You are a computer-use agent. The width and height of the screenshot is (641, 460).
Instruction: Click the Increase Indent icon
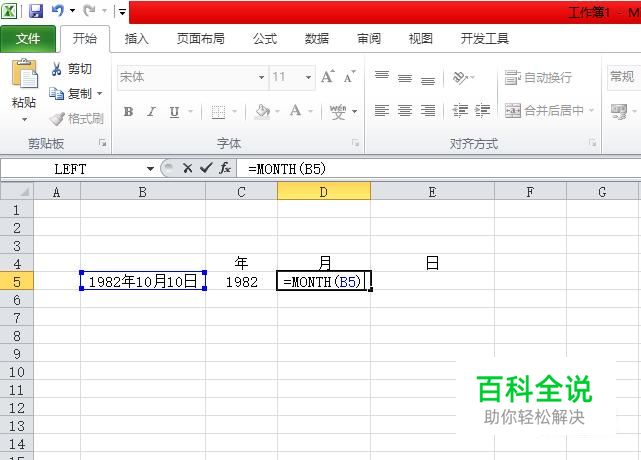[482, 110]
